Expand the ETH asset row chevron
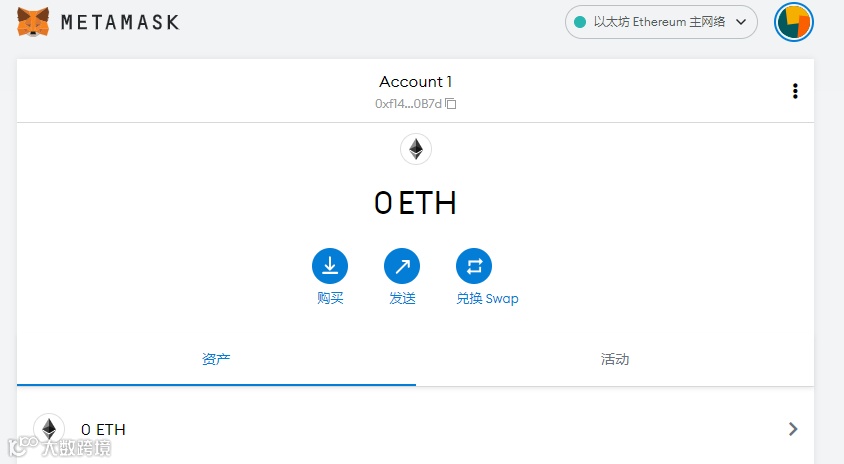Image resolution: width=844 pixels, height=464 pixels. 793,429
